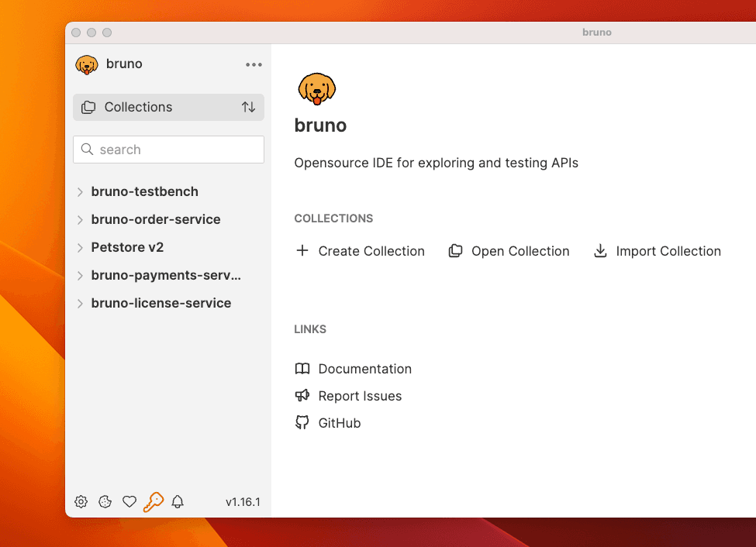Screen dimensions: 756x547
Task: Click the bruno name in sidebar header
Action: pos(124,64)
